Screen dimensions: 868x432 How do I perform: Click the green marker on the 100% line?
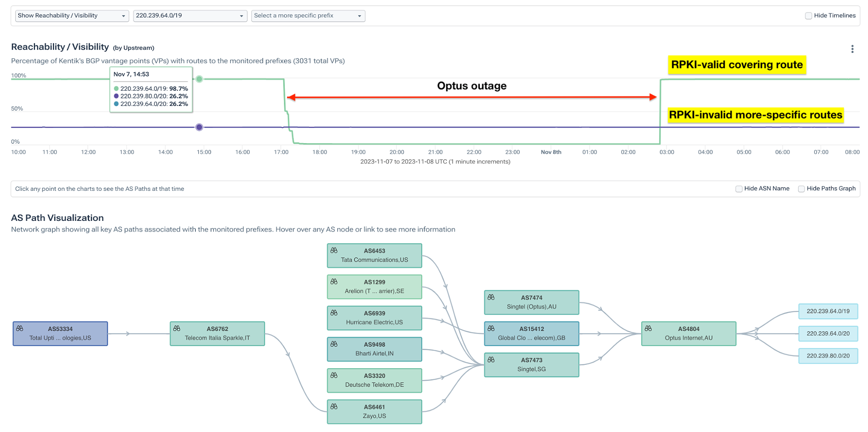point(199,79)
